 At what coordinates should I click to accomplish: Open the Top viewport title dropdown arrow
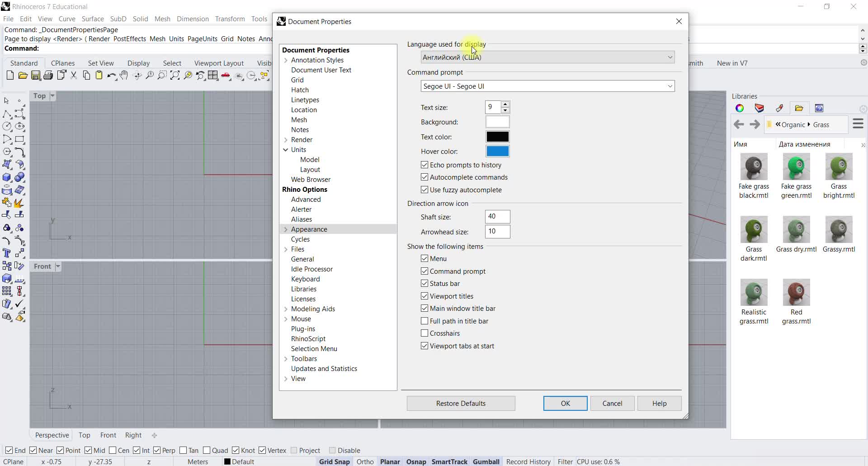coord(52,95)
